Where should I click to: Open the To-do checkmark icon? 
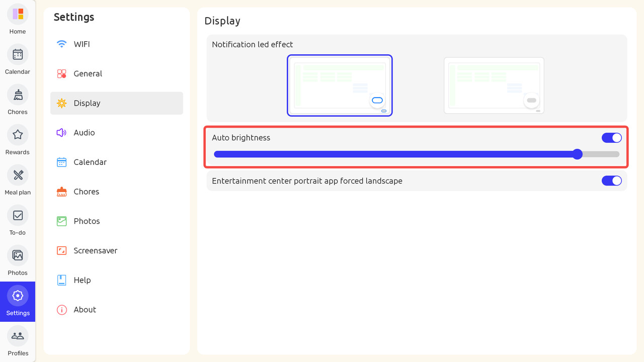tap(18, 216)
